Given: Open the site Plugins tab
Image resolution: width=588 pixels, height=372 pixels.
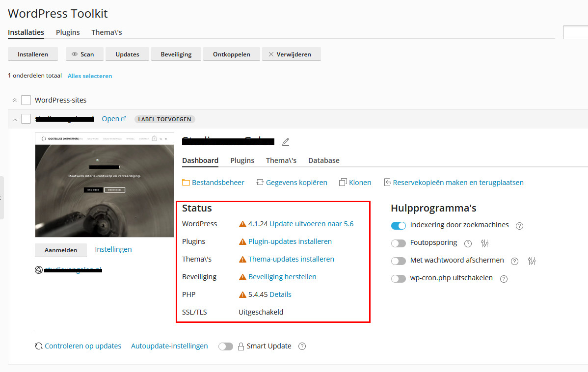Looking at the screenshot, I should coord(242,160).
